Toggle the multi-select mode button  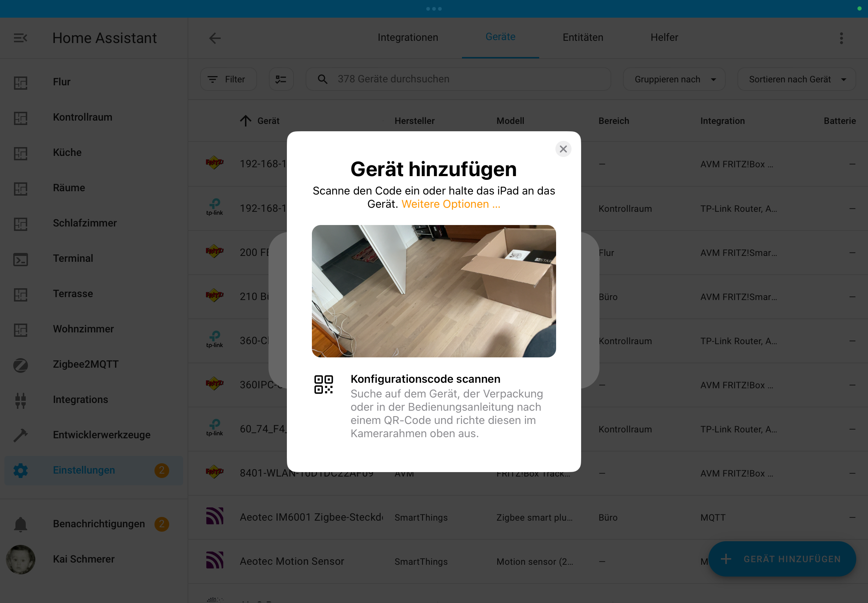coord(281,79)
